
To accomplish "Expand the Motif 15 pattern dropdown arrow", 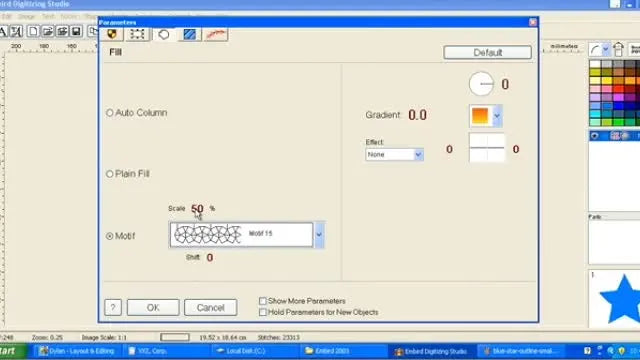I will 319,235.
